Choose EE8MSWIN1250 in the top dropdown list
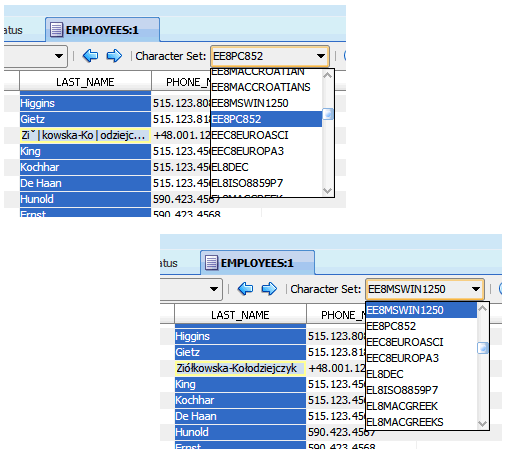The width and height of the screenshot is (507, 455). pos(266,103)
